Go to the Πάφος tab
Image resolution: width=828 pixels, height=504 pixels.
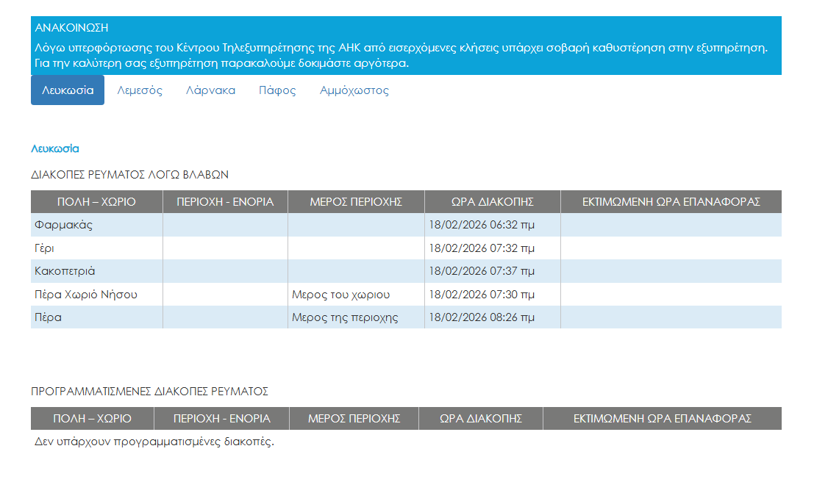tap(277, 90)
